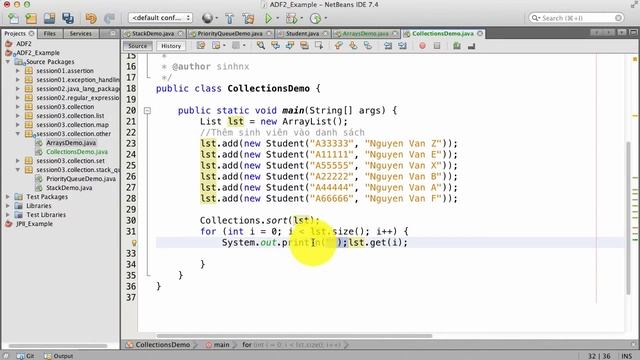This screenshot has height=360, width=640.
Task: Open the Git panel in status bar
Action: coord(25,356)
